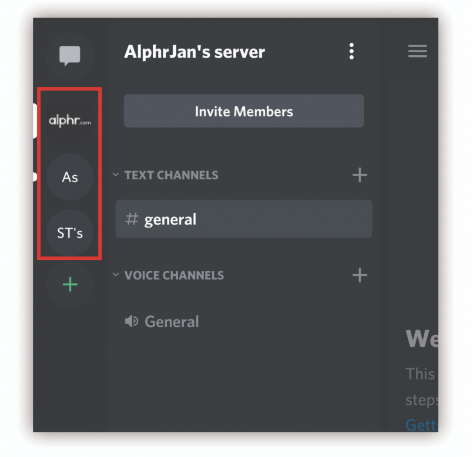Collapse the TEXT CHANNELS chevron arrow
This screenshot has height=457, width=476.
point(116,175)
